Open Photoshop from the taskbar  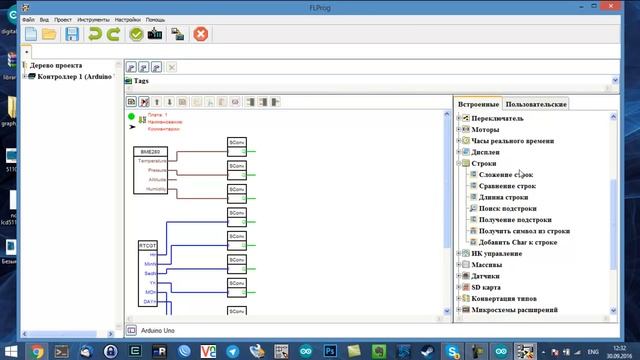(x=330, y=351)
